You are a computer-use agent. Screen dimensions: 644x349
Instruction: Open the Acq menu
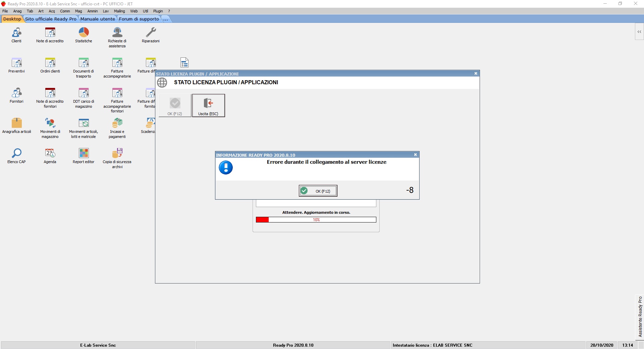52,11
